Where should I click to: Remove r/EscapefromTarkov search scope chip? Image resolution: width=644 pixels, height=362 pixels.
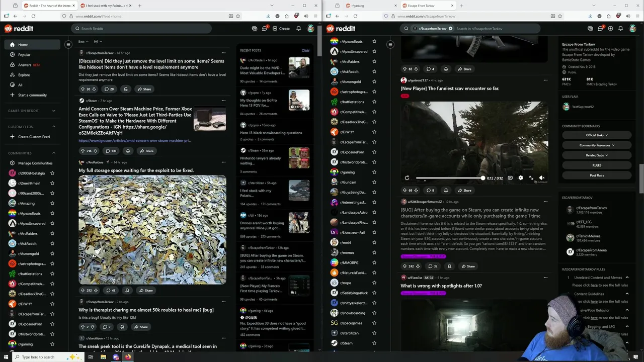(450, 29)
